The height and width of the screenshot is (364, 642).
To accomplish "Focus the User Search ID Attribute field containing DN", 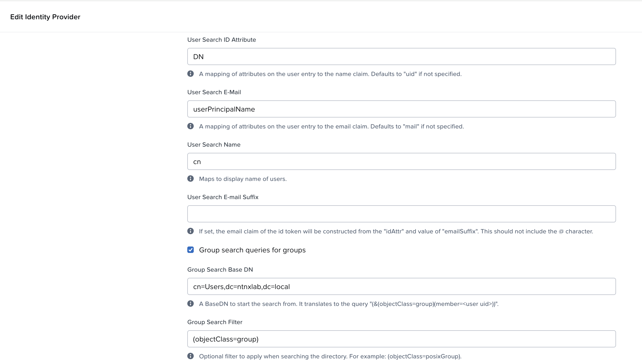I will [x=401, y=56].
